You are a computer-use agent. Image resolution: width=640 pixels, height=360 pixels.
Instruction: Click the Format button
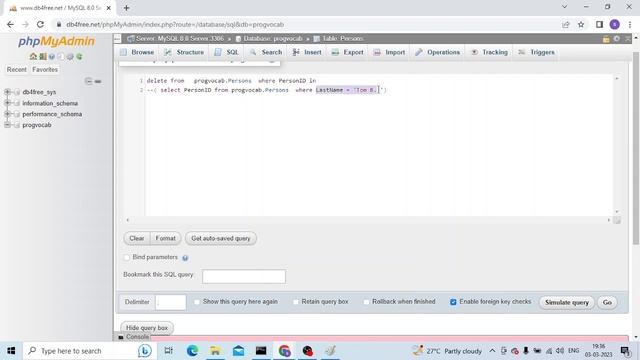166,238
